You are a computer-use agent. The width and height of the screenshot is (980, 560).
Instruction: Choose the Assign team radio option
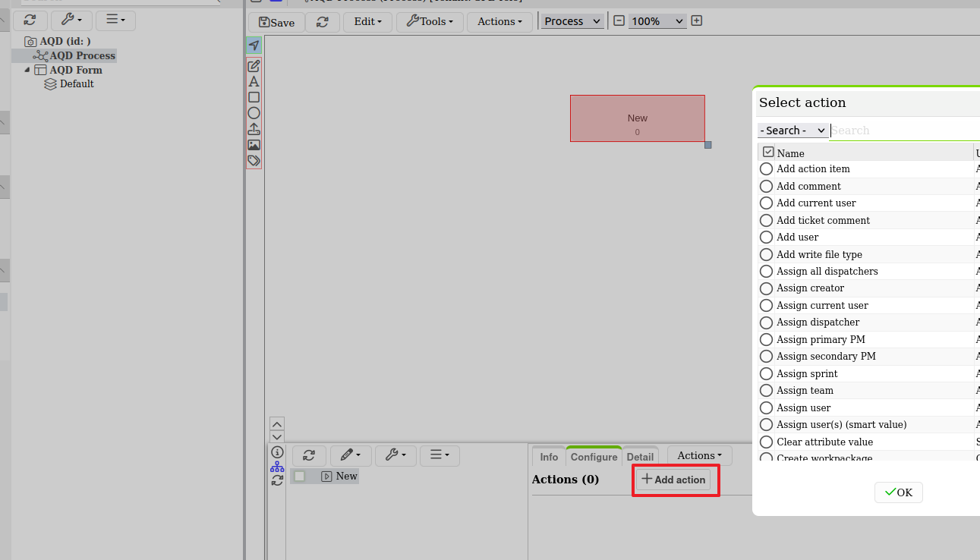point(766,390)
